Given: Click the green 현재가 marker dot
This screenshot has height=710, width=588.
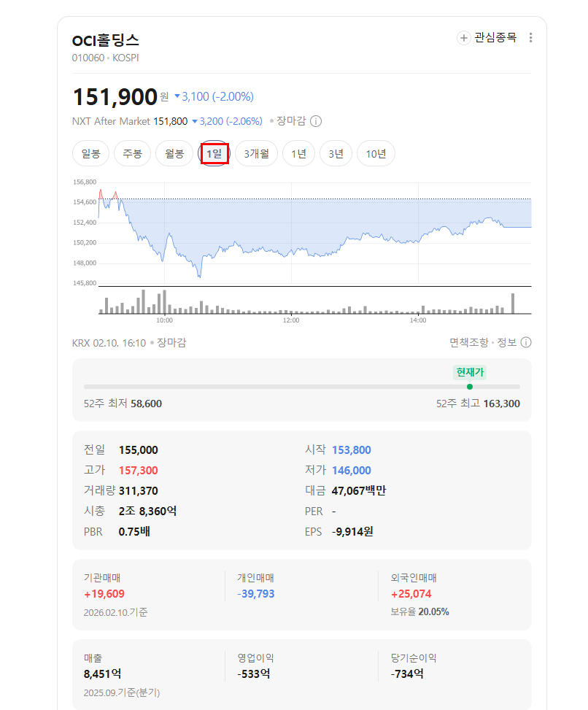Looking at the screenshot, I should (470, 387).
